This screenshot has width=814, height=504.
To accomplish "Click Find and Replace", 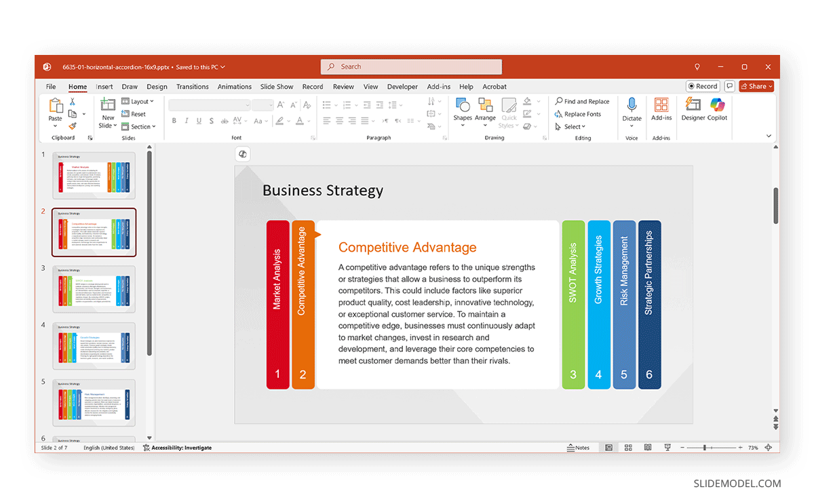I will pos(582,102).
